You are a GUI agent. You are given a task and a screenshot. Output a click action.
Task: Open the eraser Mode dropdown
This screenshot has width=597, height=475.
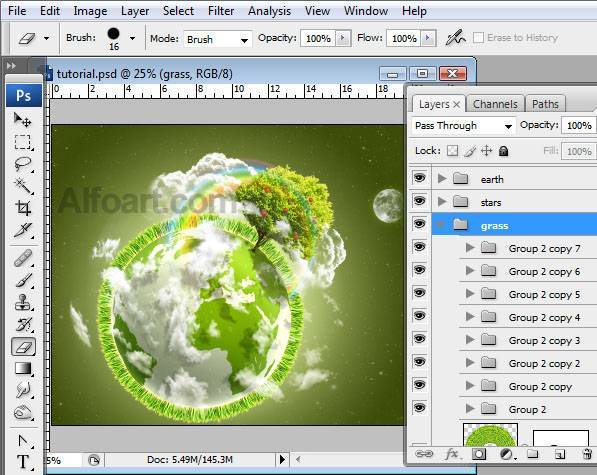coord(218,39)
